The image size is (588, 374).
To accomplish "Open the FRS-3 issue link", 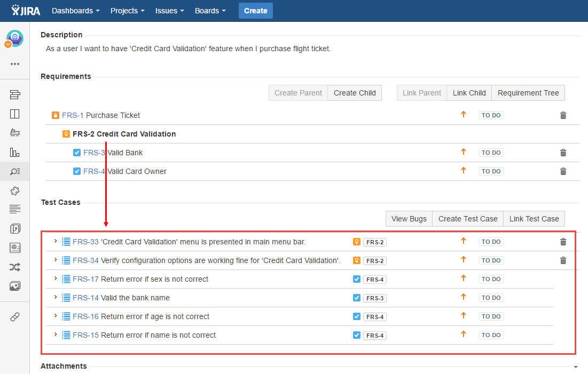I will coord(94,153).
